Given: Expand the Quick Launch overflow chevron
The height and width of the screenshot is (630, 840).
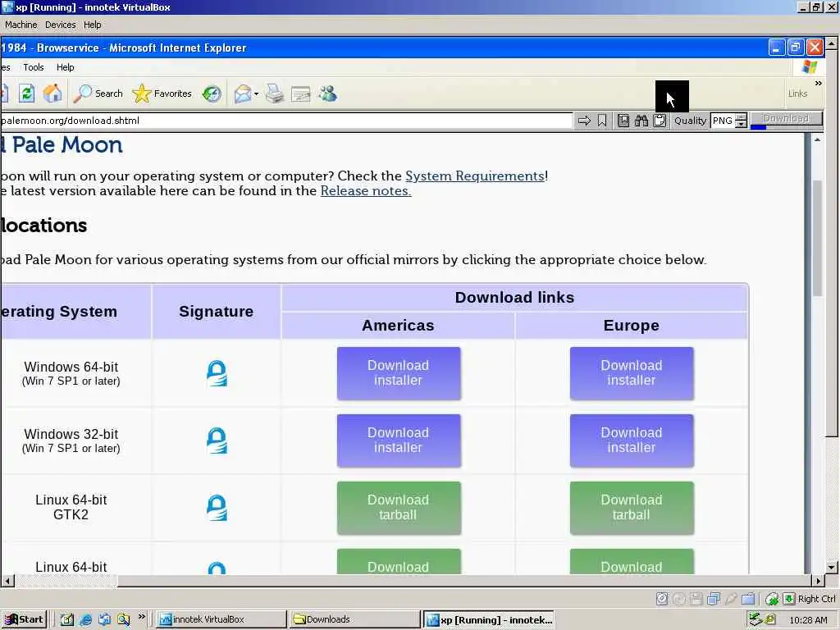Looking at the screenshot, I should click(141, 617).
